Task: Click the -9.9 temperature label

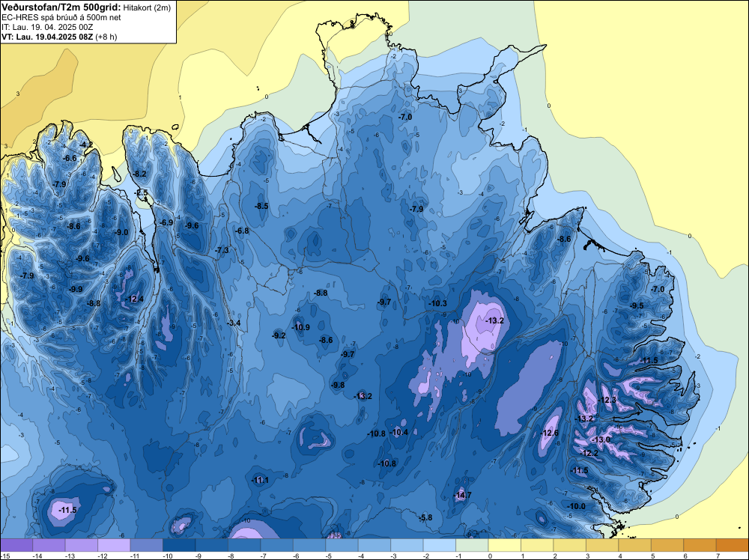Action: pos(76,289)
